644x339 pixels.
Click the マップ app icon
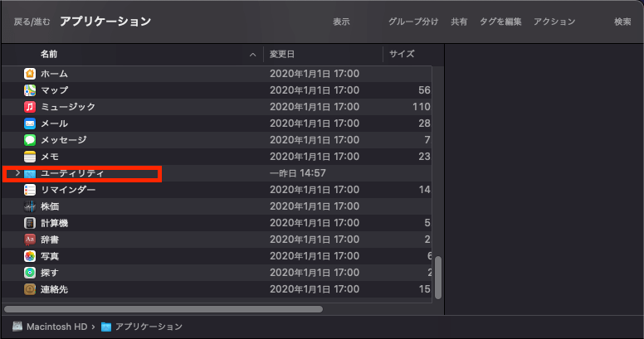point(30,90)
